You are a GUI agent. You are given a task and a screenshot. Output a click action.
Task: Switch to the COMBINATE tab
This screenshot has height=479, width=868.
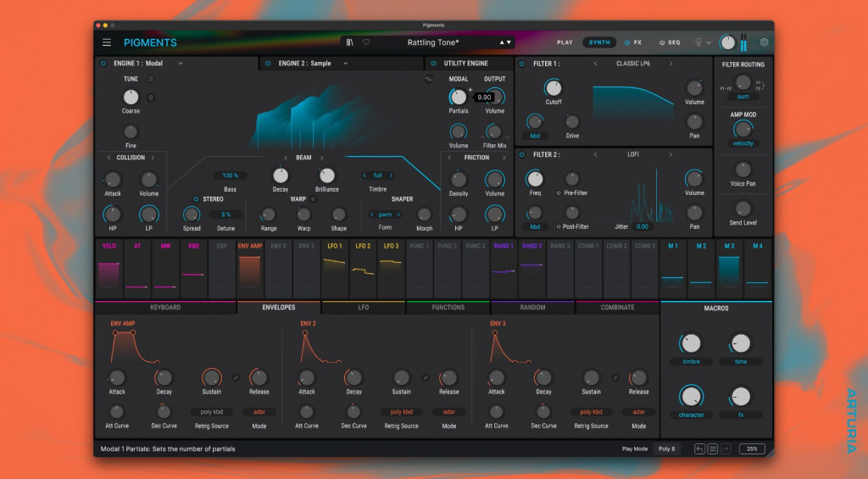click(618, 308)
